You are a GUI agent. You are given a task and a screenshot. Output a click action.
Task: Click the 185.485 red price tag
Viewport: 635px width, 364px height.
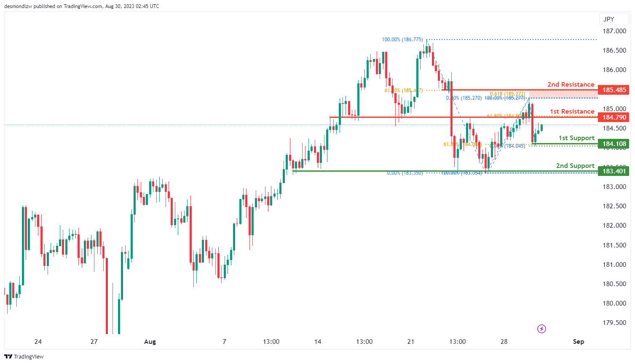tap(614, 90)
